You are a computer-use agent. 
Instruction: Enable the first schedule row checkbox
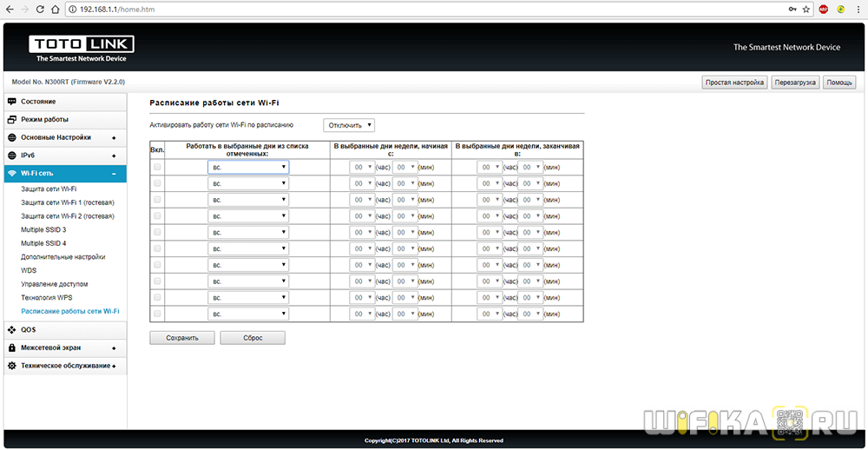pyautogui.click(x=157, y=167)
